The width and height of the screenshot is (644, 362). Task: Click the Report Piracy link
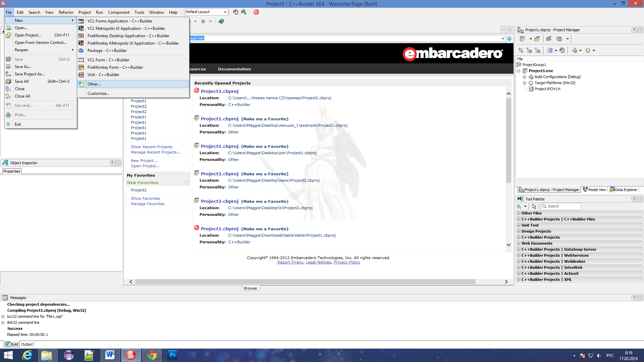(290, 262)
